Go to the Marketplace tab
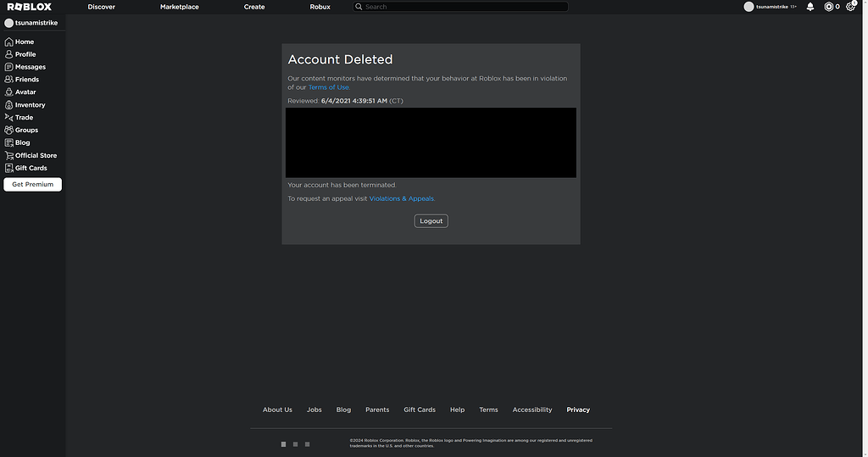 click(x=180, y=7)
